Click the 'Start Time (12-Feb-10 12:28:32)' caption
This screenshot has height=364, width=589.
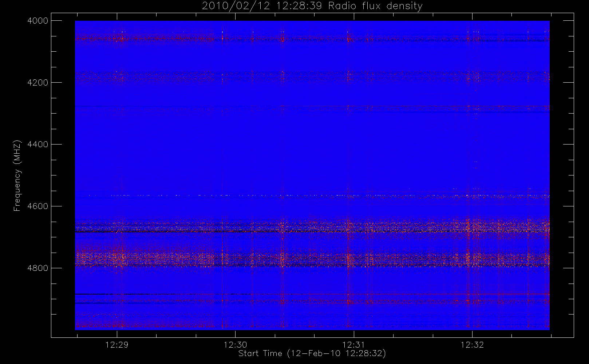[x=312, y=353]
